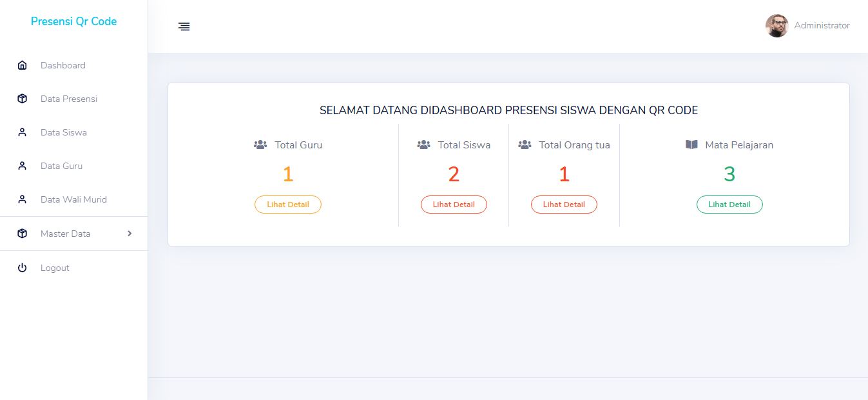Click the Dashboard home icon

coord(23,65)
